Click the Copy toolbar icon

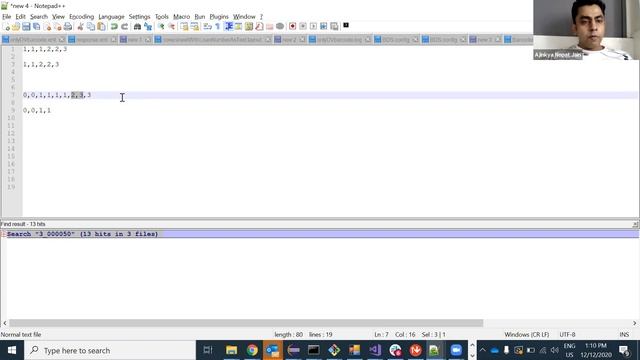coord(91,27)
